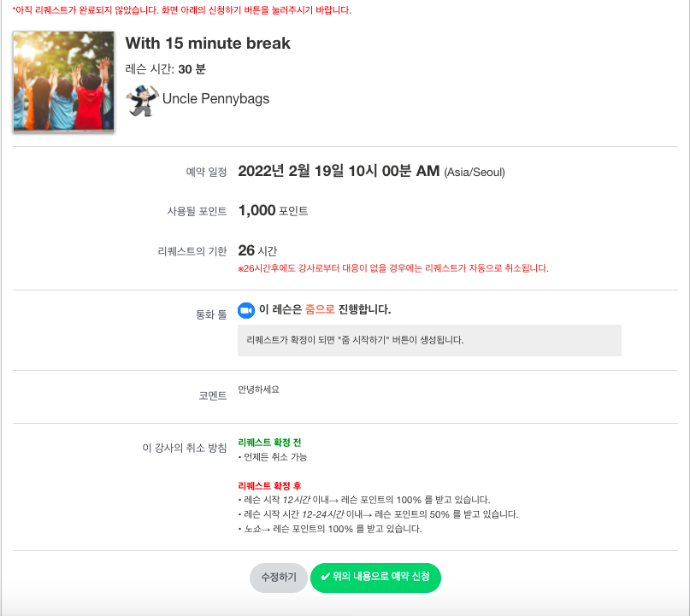Click the checkmark on the green submit button

pyautogui.click(x=325, y=577)
